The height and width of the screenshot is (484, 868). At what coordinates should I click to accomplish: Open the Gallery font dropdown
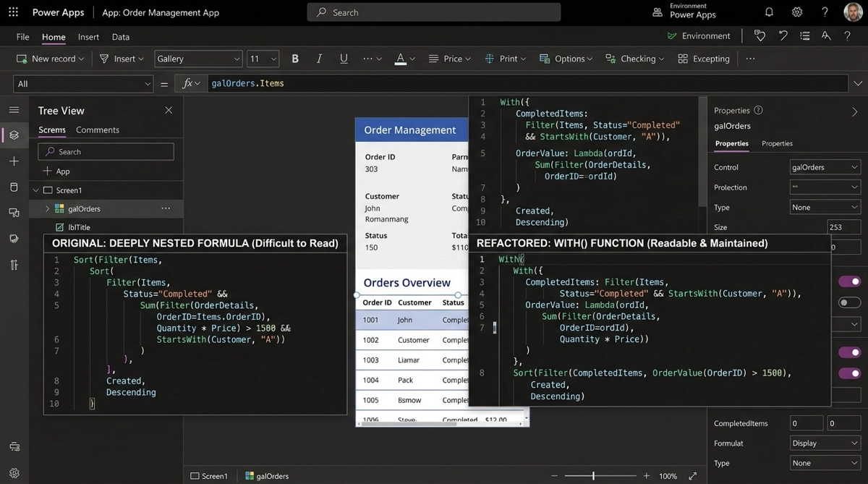197,59
